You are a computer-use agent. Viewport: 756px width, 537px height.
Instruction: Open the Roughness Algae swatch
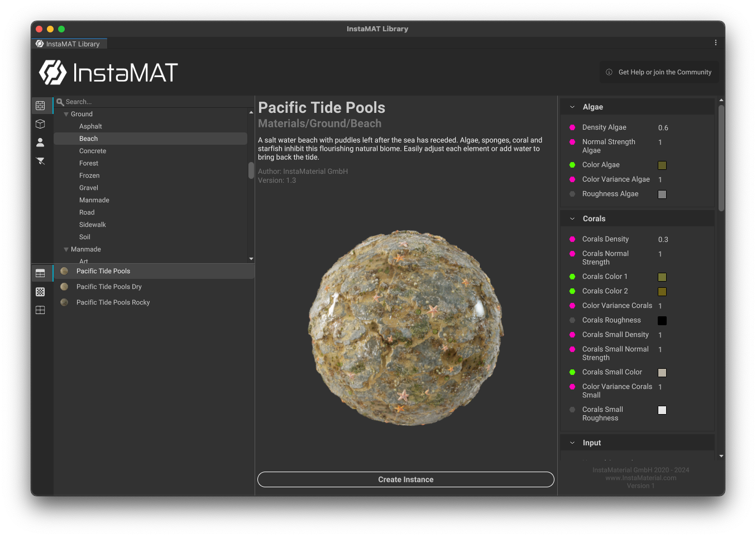pos(662,194)
